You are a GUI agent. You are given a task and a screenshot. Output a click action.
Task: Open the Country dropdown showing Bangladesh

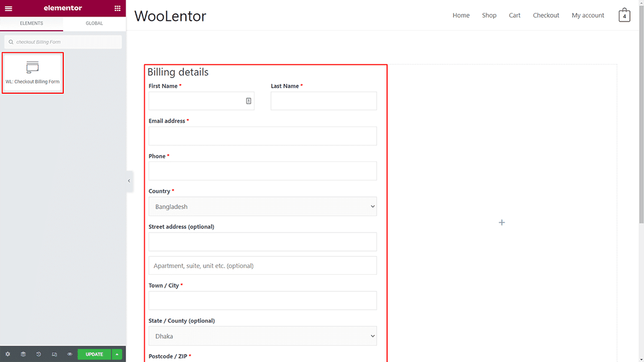(263, 207)
